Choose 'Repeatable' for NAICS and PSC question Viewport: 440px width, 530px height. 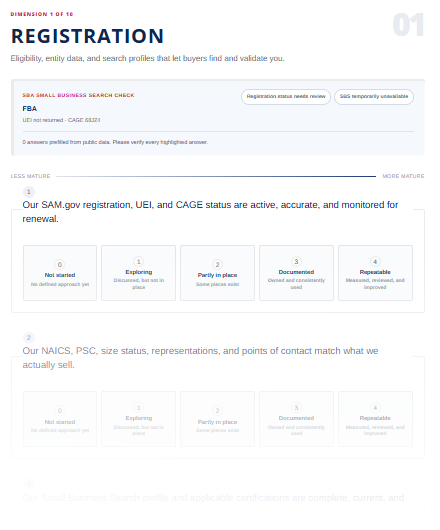(375, 419)
